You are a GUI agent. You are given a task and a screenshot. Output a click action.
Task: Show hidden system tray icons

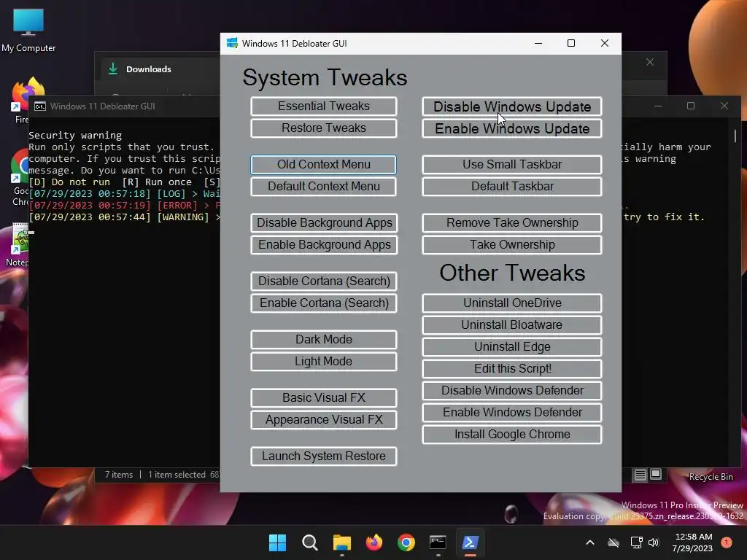tap(589, 542)
